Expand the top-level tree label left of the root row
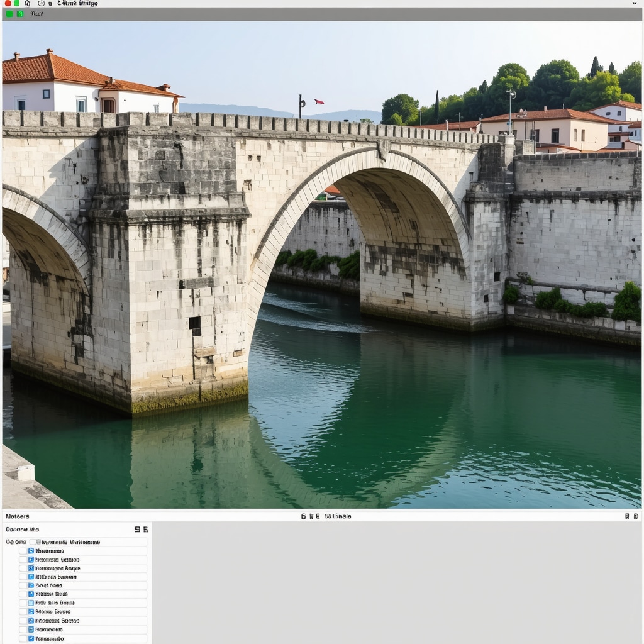644x644 pixels. pos(16,542)
